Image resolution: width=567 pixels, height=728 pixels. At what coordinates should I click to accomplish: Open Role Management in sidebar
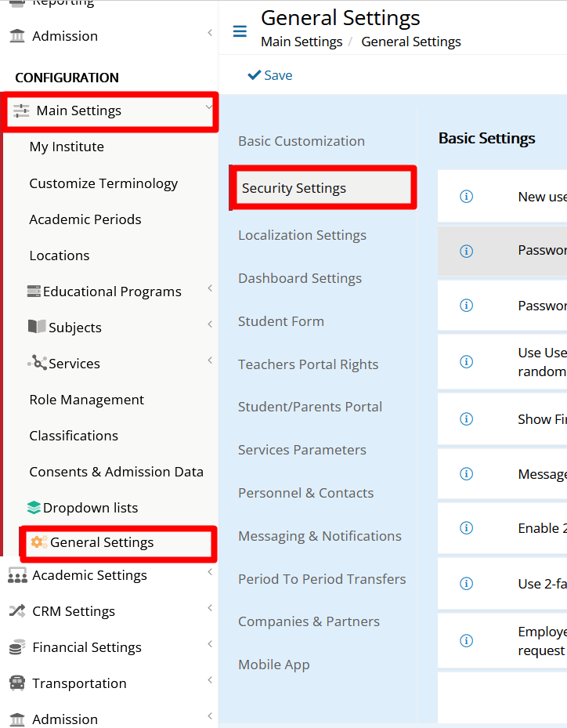[x=87, y=400]
